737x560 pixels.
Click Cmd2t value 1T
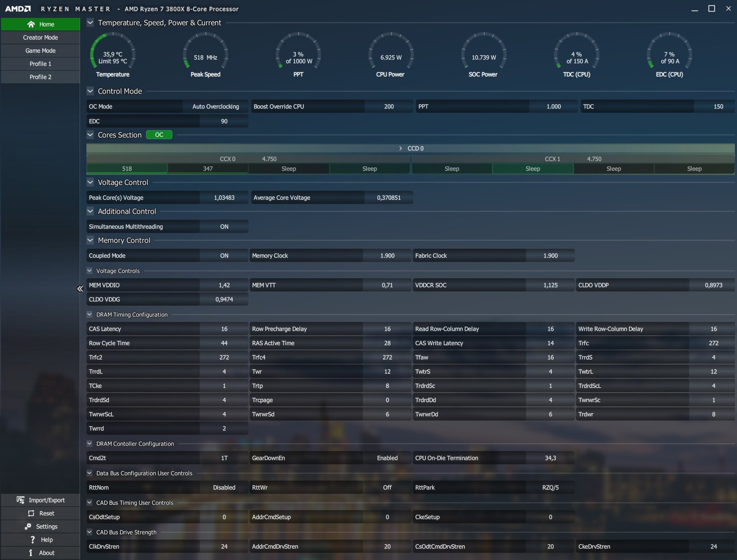224,458
